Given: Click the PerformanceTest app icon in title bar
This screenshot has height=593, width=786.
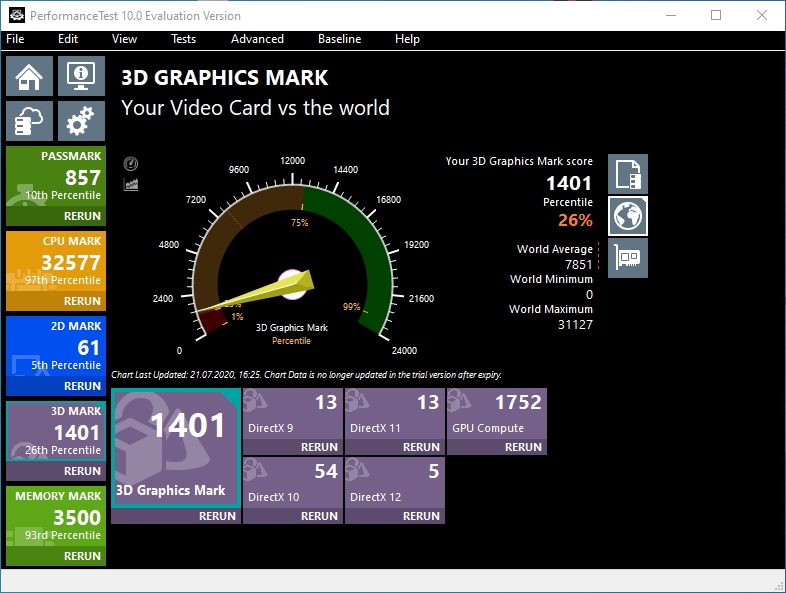Looking at the screenshot, I should (17, 15).
